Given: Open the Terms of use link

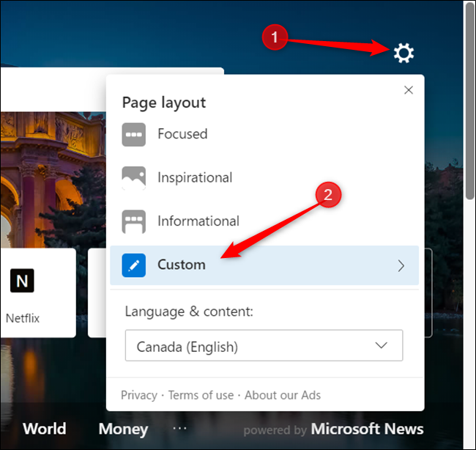Looking at the screenshot, I should 201,395.
